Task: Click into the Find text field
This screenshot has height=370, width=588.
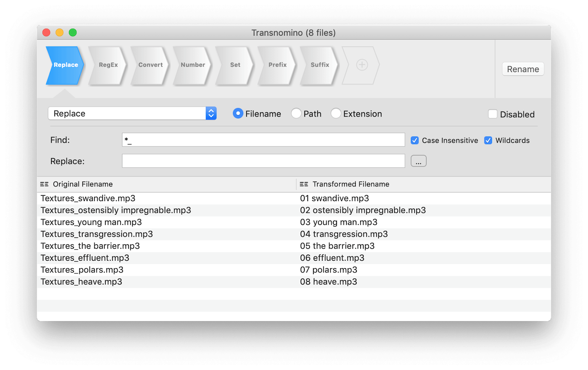Action: coord(263,140)
